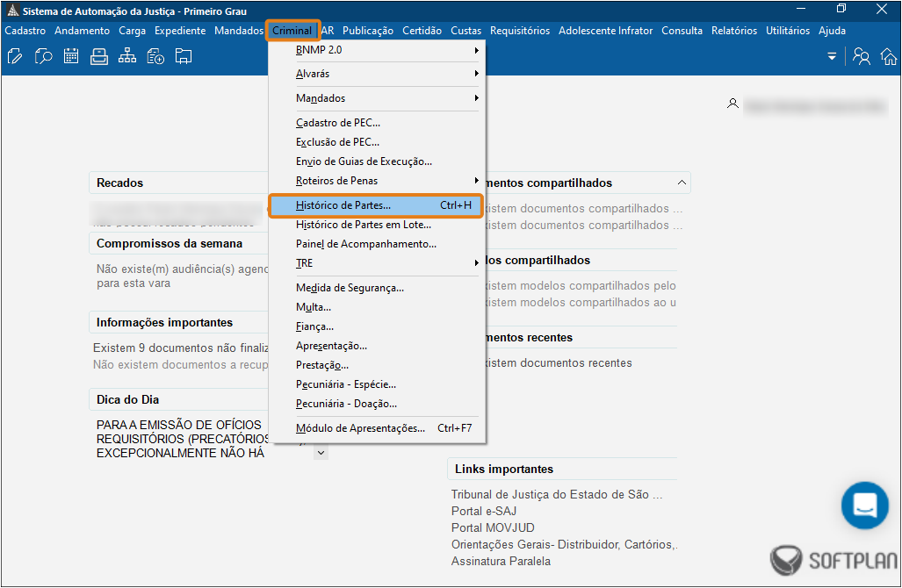Open the Utilitários menu
Viewport: 902px width, 588px height.
pos(788,31)
